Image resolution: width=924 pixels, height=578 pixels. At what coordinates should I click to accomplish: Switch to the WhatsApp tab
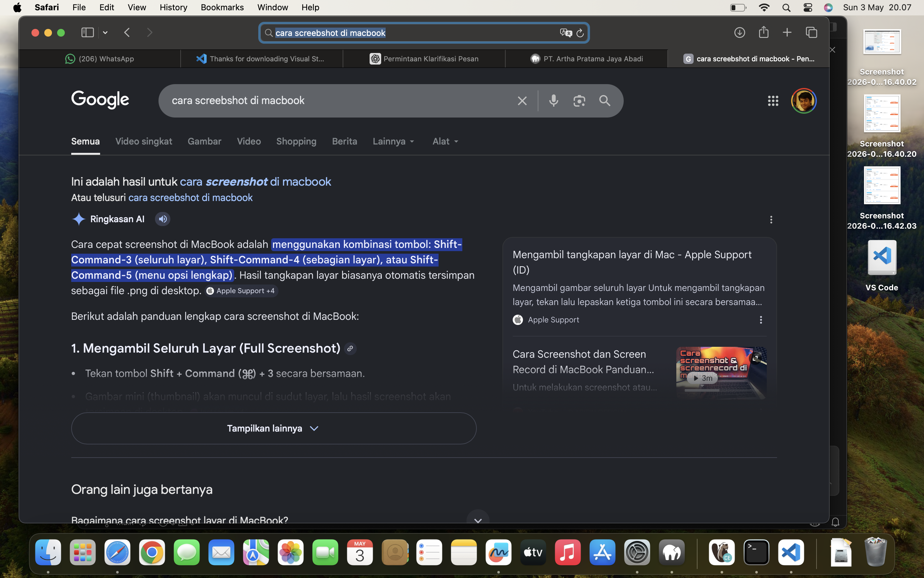(x=100, y=58)
